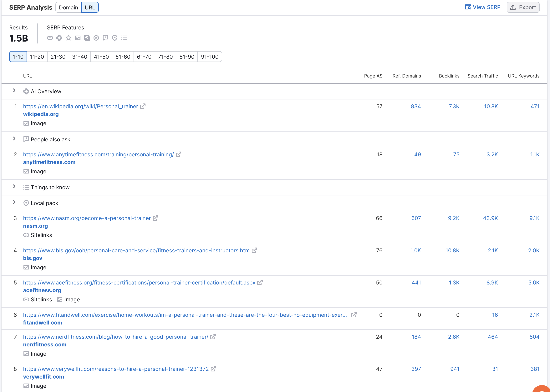Open the anytimefitness.com domain link

click(x=49, y=162)
